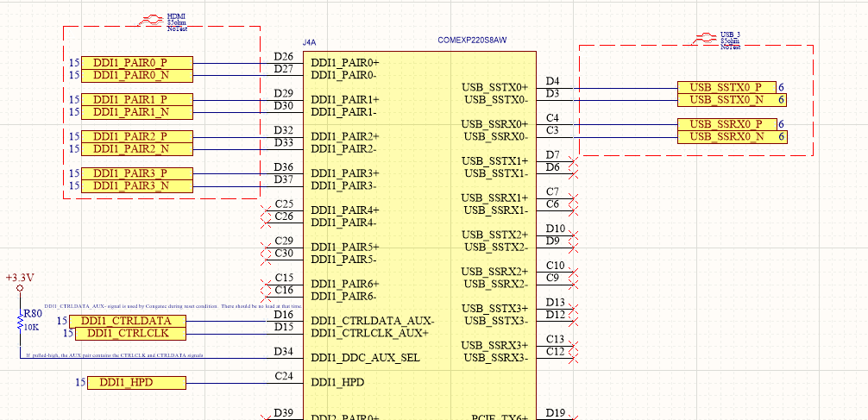Viewport: 868px width, 420px height.
Task: Pick the DDI1_PAIR3_P port
Action: pyautogui.click(x=136, y=173)
